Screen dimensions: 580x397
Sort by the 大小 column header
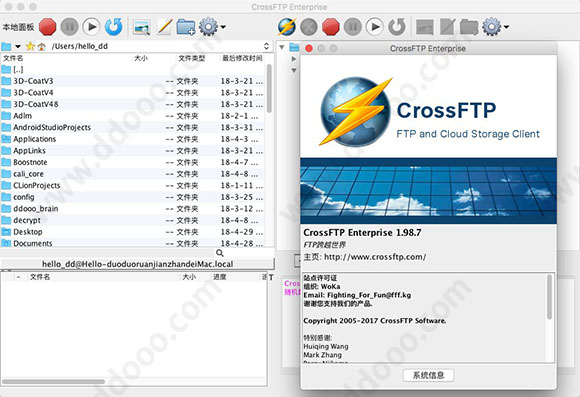click(141, 58)
